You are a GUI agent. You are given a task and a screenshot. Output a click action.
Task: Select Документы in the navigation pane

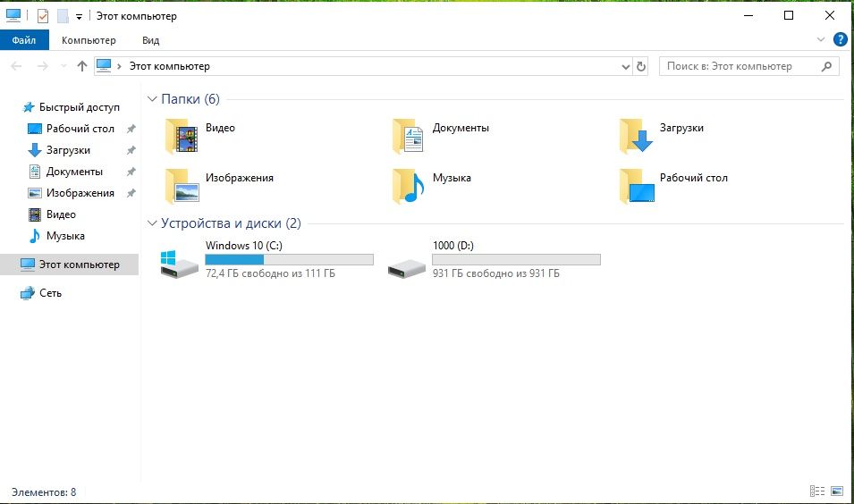65,172
